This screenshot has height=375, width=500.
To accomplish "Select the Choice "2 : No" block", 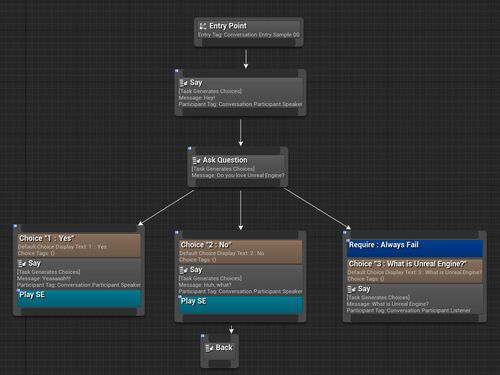I will (240, 252).
